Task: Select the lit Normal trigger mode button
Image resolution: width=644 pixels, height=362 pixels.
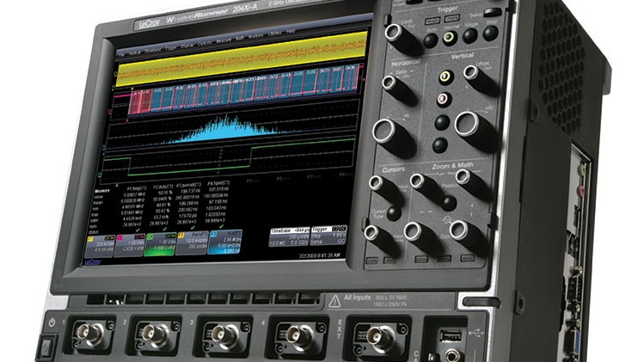Action: coord(450,38)
